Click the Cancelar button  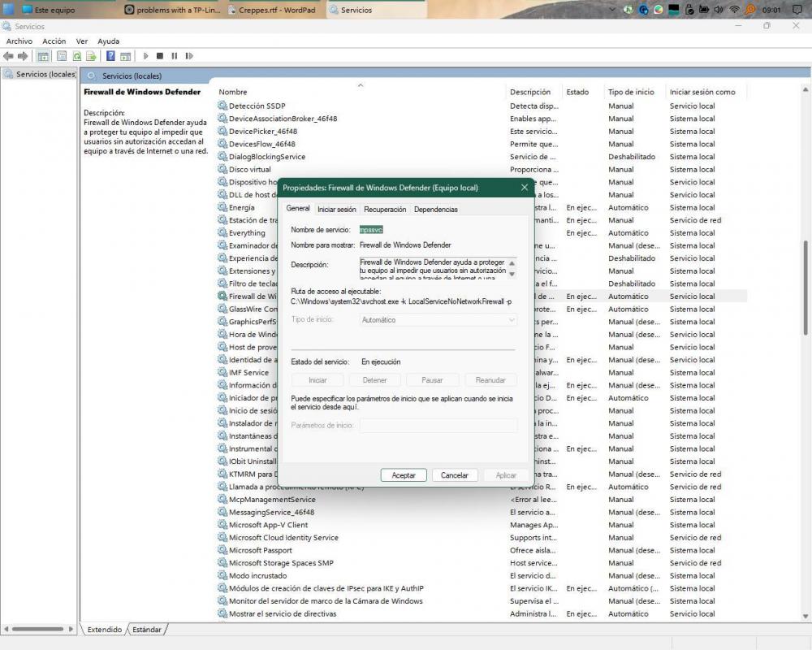(x=454, y=475)
